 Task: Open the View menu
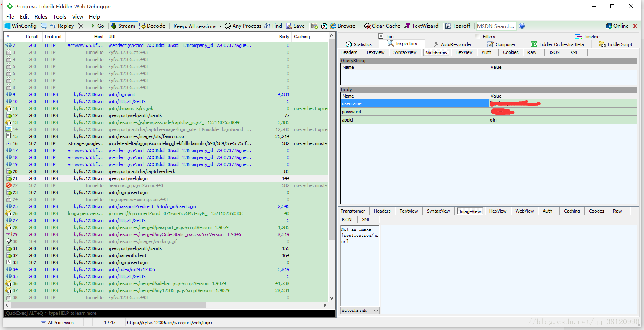click(x=78, y=16)
